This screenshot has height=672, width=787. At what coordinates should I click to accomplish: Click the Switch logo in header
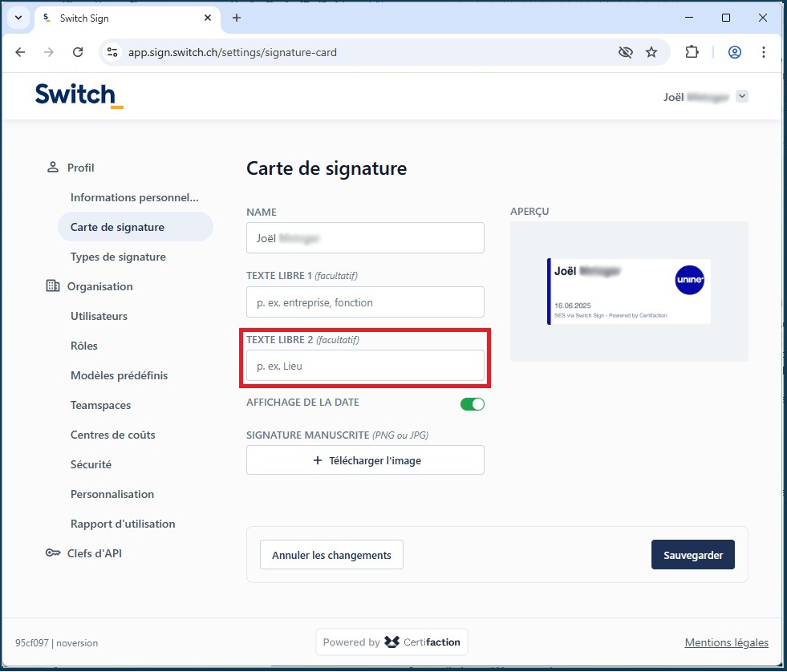tap(79, 95)
